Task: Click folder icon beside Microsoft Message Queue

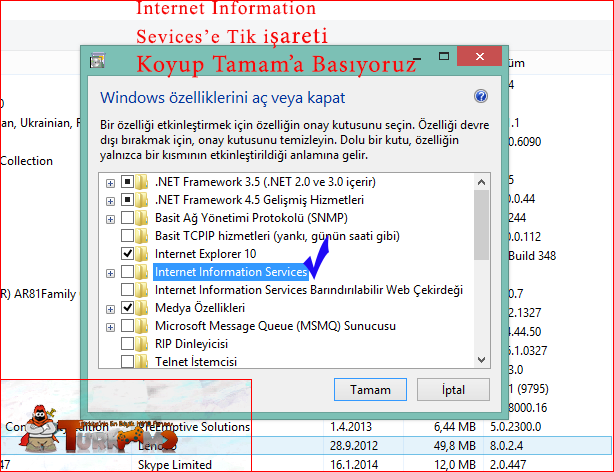Action: click(141, 326)
